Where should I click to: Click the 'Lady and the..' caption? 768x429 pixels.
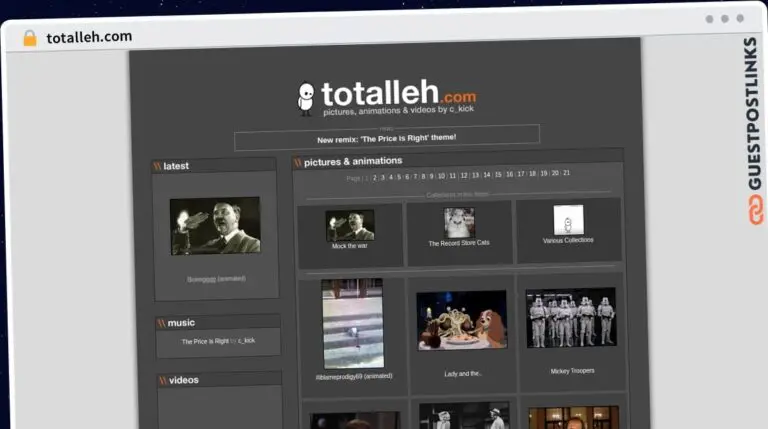[463, 374]
